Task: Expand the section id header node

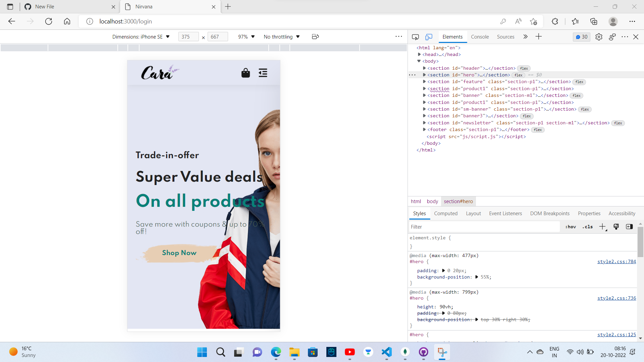Action: point(424,68)
